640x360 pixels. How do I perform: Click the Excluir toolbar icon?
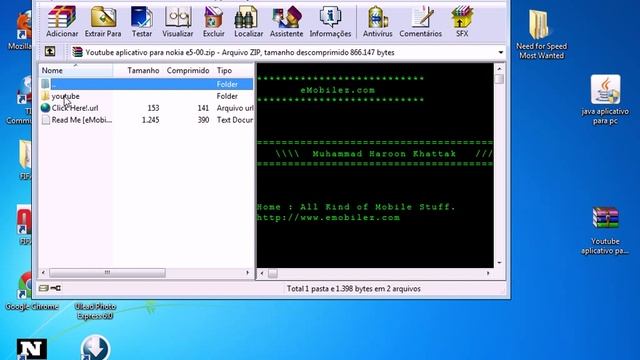[213, 21]
